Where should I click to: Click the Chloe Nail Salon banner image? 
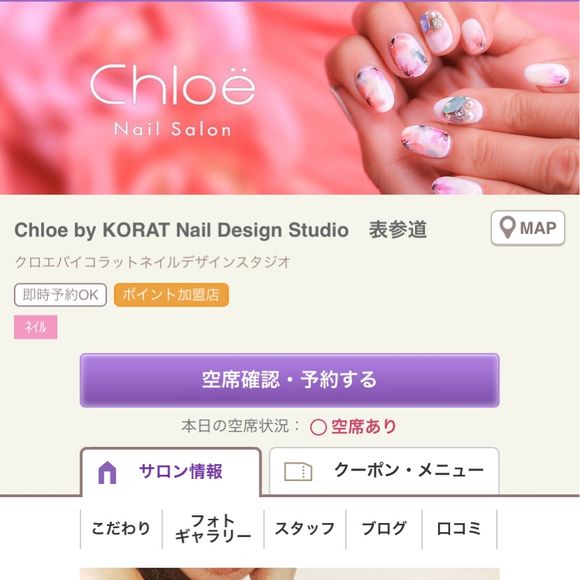coord(290,98)
